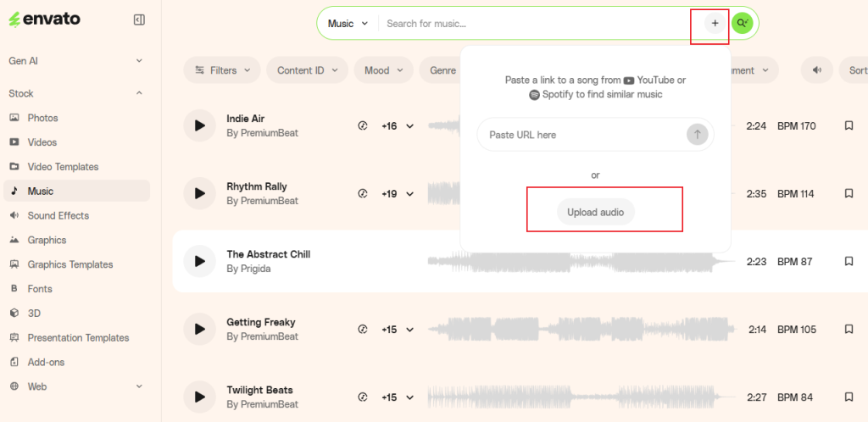Open the Content ID dropdown
The image size is (868, 422).
coord(307,70)
